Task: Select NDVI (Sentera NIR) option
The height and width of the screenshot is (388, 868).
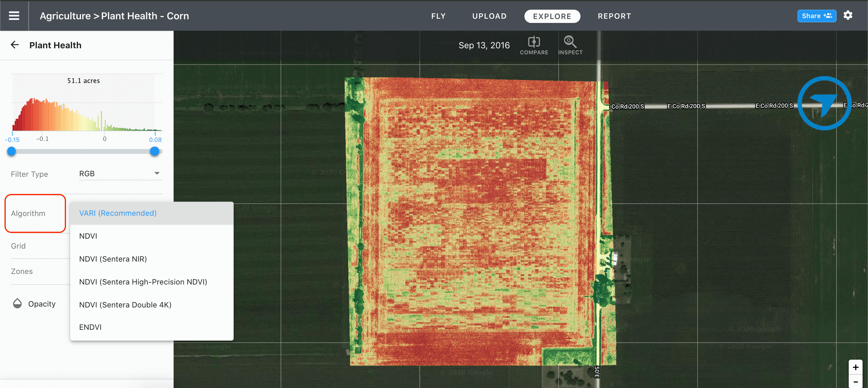Action: click(x=152, y=259)
